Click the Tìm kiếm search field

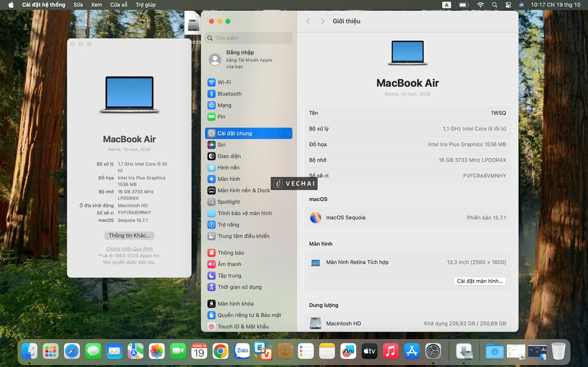(249, 38)
